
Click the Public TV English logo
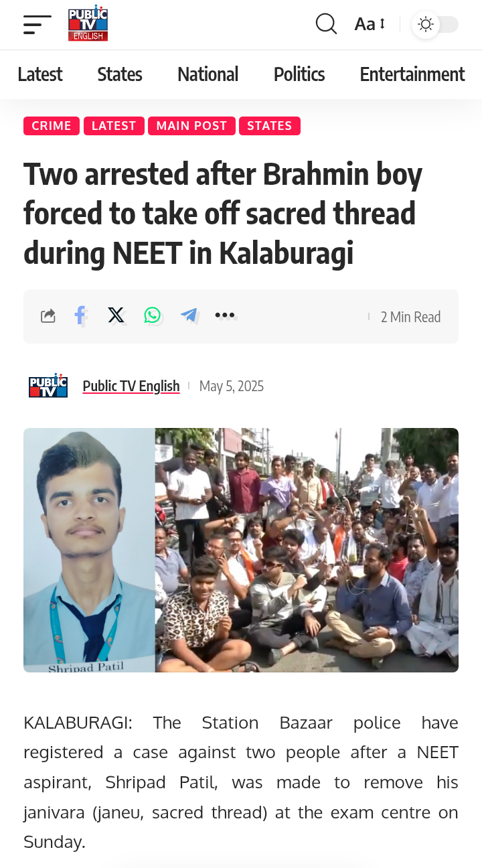pos(88,24)
